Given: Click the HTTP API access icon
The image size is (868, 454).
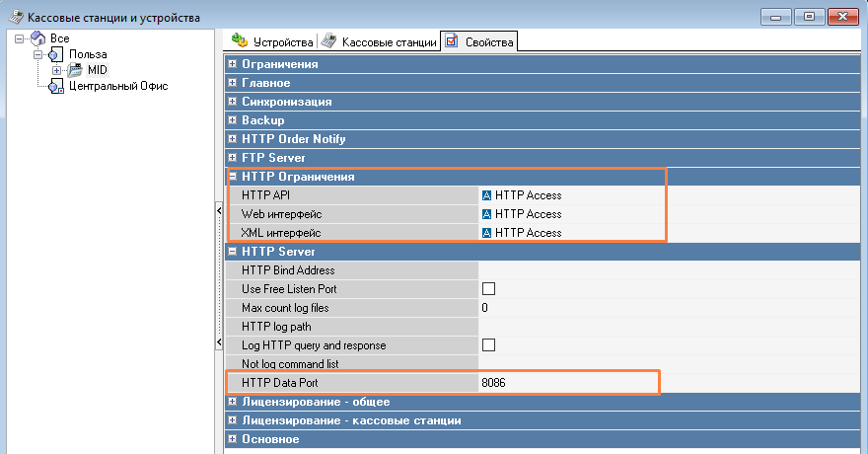Looking at the screenshot, I should tap(487, 195).
